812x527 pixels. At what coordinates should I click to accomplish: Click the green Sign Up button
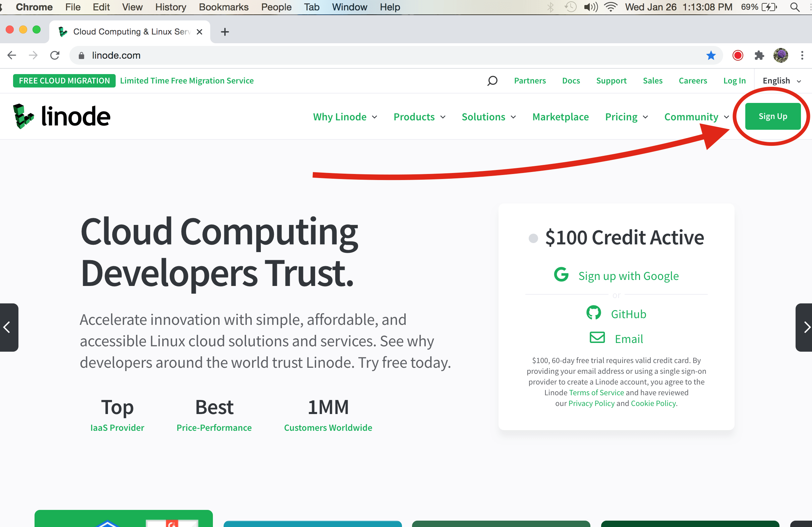pos(772,116)
